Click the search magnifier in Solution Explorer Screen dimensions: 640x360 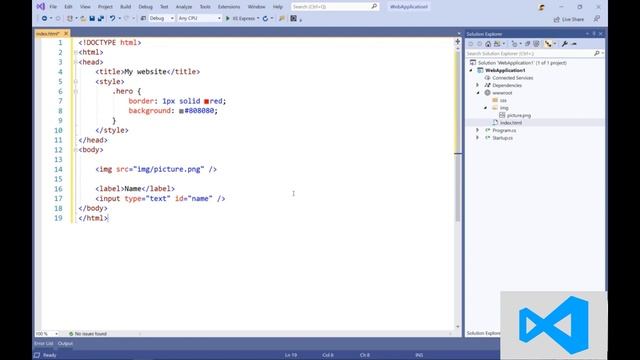pyautogui.click(x=597, y=53)
